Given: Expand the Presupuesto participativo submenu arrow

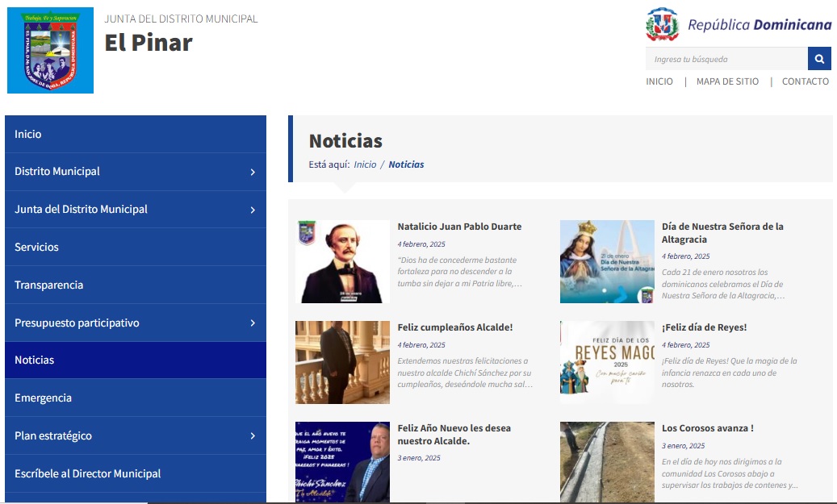Looking at the screenshot, I should tap(253, 323).
